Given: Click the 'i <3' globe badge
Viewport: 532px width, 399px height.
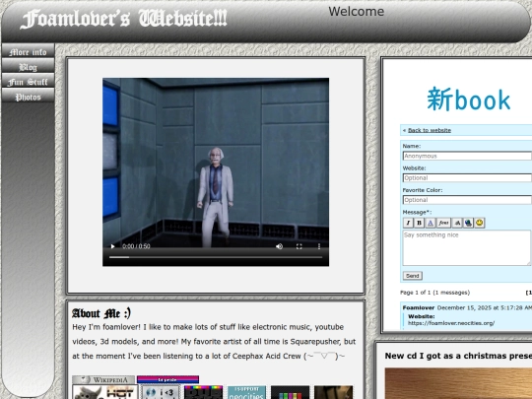Looking at the screenshot, I should [x=161, y=392].
